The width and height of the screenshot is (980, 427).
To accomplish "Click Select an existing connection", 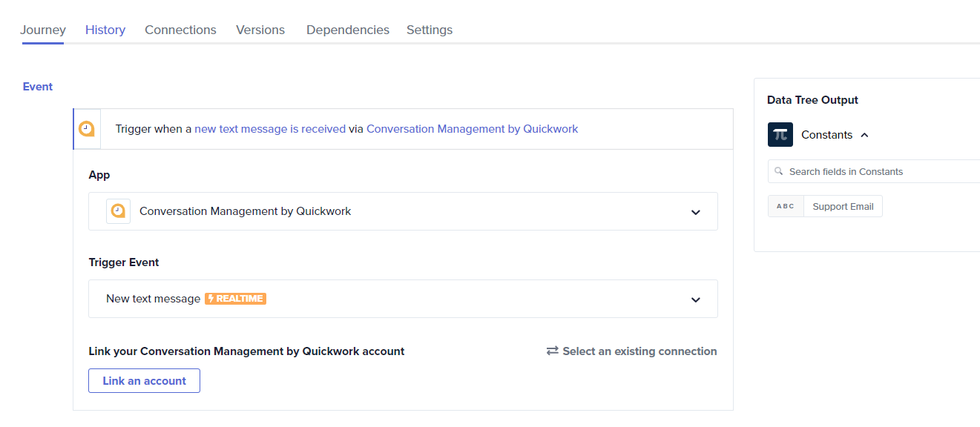I will tap(639, 351).
